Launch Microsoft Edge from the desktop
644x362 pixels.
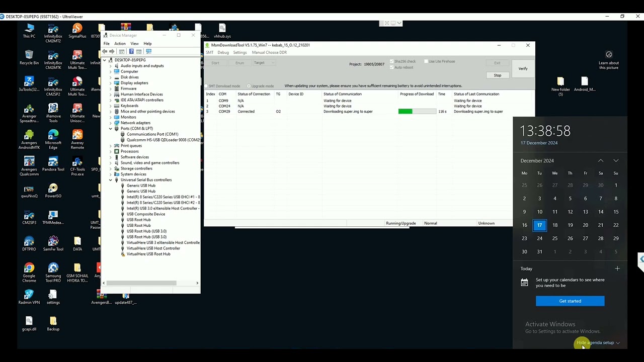53,140
